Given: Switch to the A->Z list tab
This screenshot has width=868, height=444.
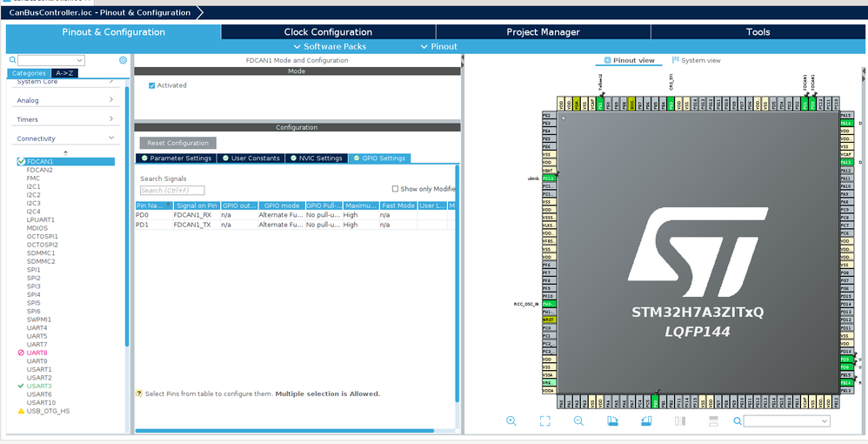Looking at the screenshot, I should click(64, 73).
